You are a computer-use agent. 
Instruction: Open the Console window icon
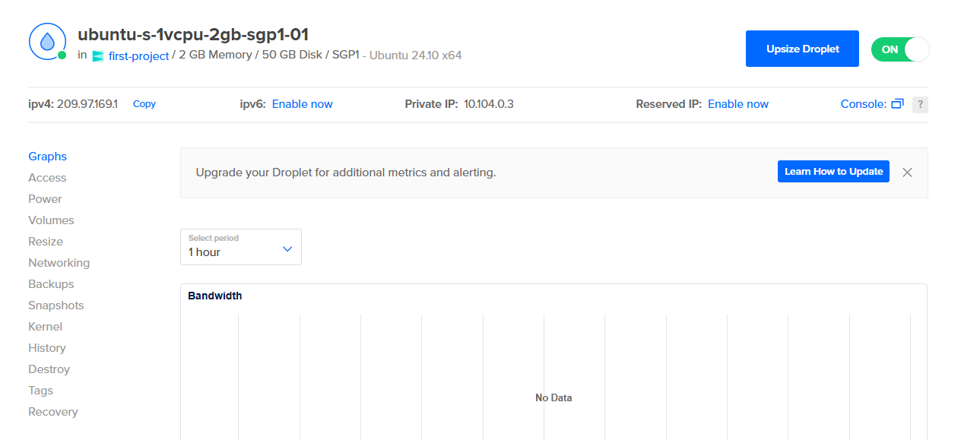(897, 104)
